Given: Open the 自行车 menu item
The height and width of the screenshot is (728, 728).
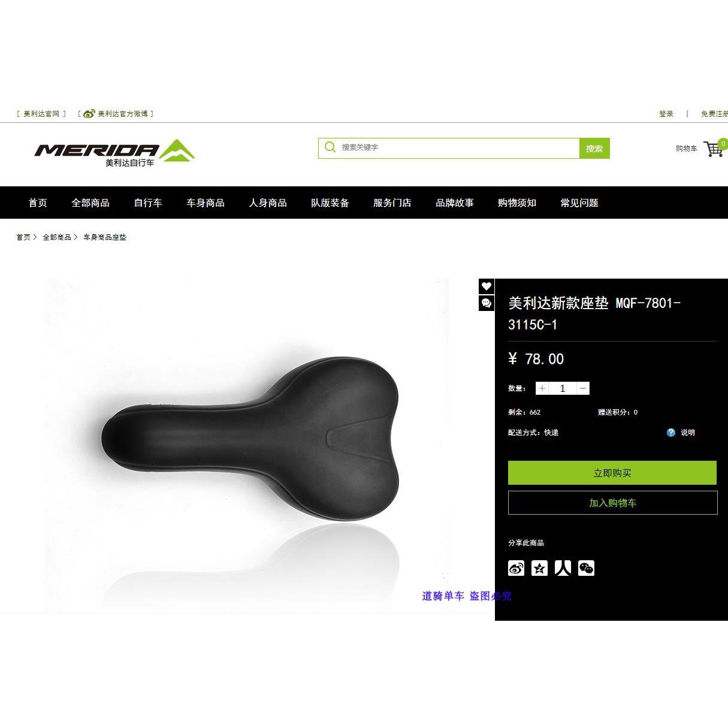Looking at the screenshot, I should click(x=148, y=203).
